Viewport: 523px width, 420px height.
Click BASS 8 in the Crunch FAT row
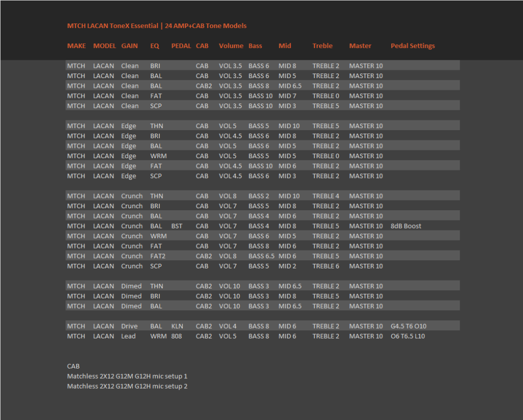[258, 246]
